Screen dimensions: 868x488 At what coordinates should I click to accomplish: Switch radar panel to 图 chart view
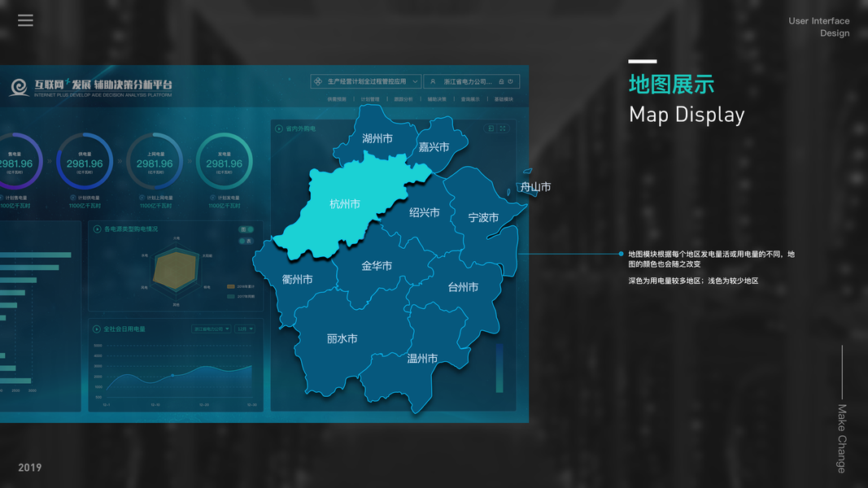246,229
